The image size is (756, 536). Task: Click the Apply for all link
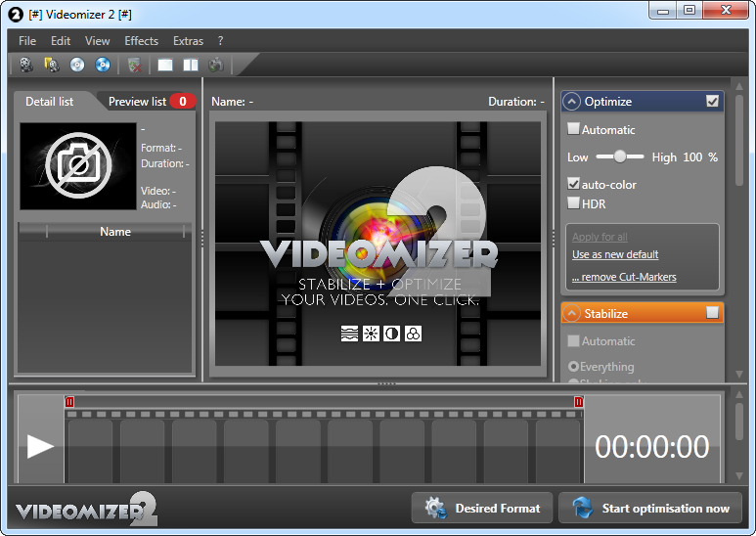coord(600,237)
